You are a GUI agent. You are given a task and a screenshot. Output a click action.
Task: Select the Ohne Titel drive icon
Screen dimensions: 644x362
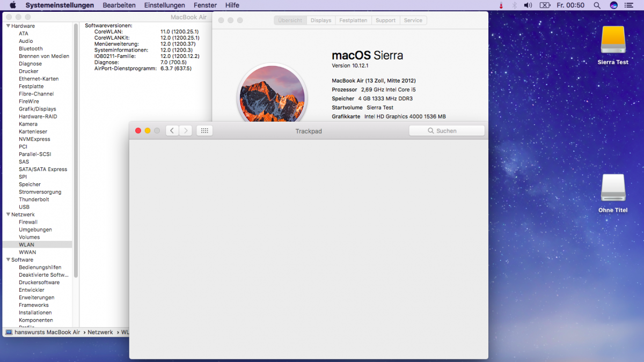click(x=613, y=188)
